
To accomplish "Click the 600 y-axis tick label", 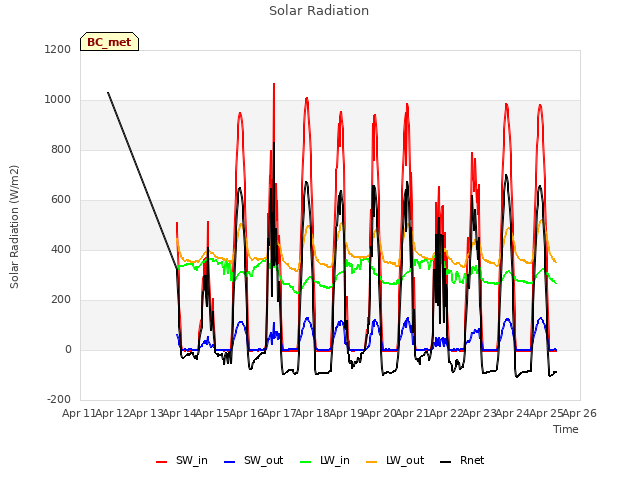I will pos(61,200).
